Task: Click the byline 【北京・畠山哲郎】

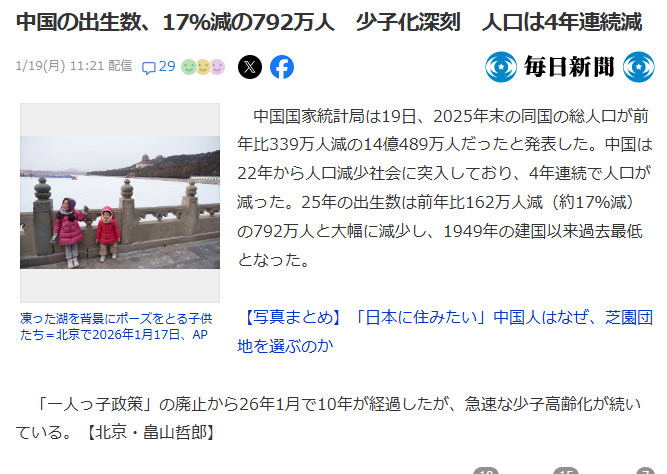Action: tap(151, 432)
